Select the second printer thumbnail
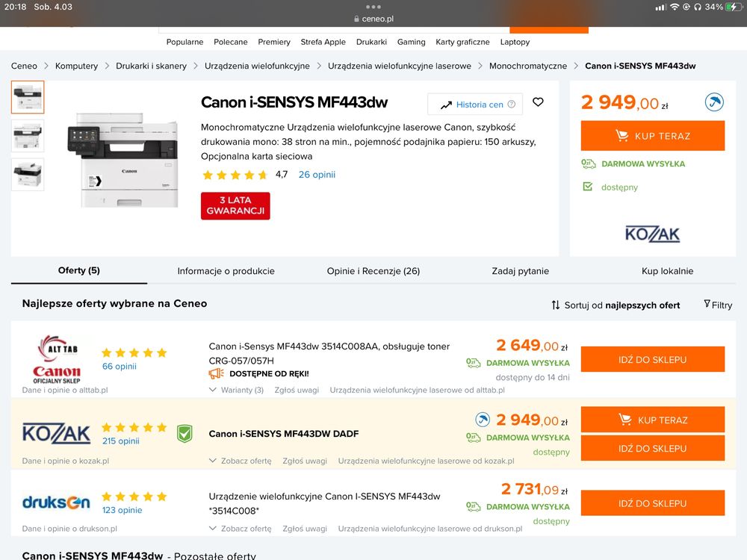The image size is (747, 560). coord(28,136)
